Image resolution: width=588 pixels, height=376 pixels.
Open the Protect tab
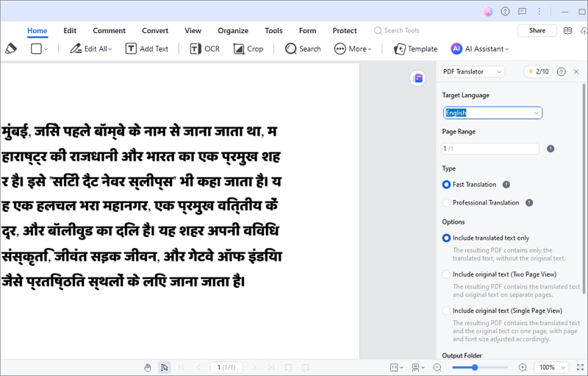tap(345, 31)
